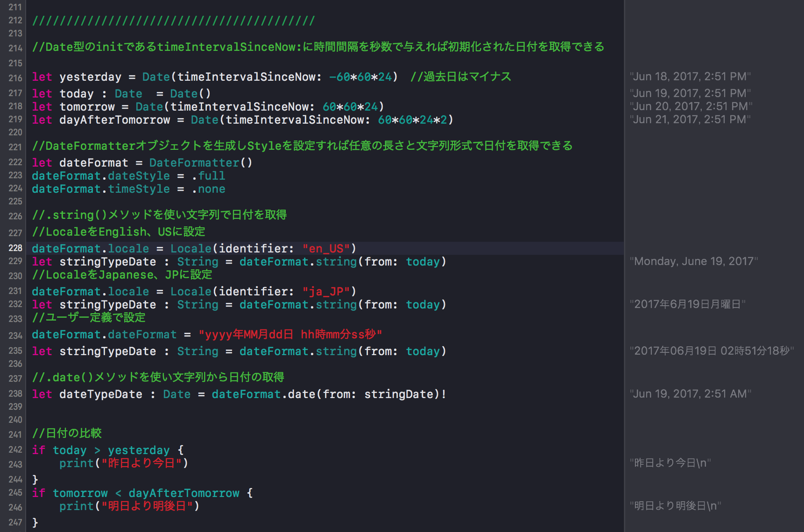804x532 pixels.
Task: Click 'if today > yesterday {' statement
Action: click(108, 450)
